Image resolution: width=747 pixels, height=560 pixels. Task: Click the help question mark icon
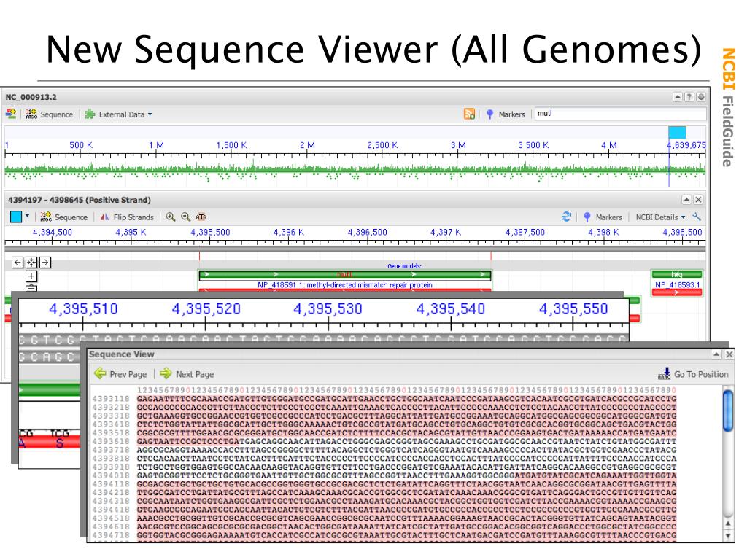click(689, 97)
